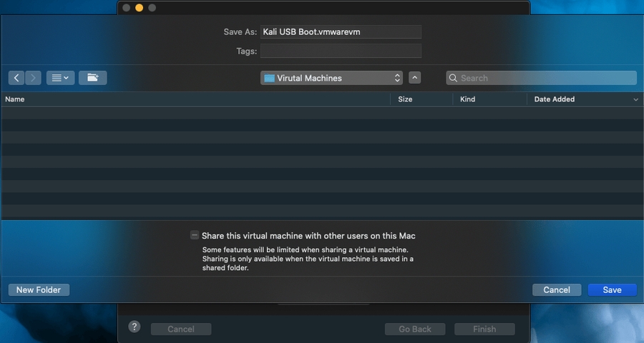Viewport: 644px width, 343px height.
Task: Sort files by Kind column
Action: 467,99
